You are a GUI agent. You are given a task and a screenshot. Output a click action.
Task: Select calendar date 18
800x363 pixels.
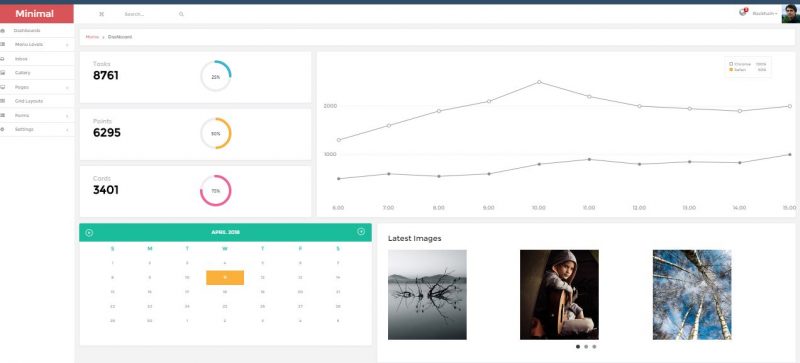pos(225,292)
